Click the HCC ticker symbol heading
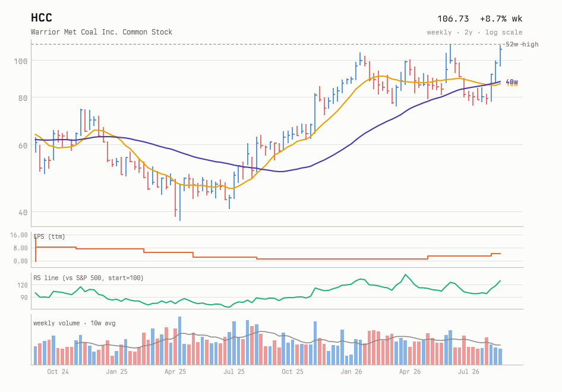 [x=42, y=18]
